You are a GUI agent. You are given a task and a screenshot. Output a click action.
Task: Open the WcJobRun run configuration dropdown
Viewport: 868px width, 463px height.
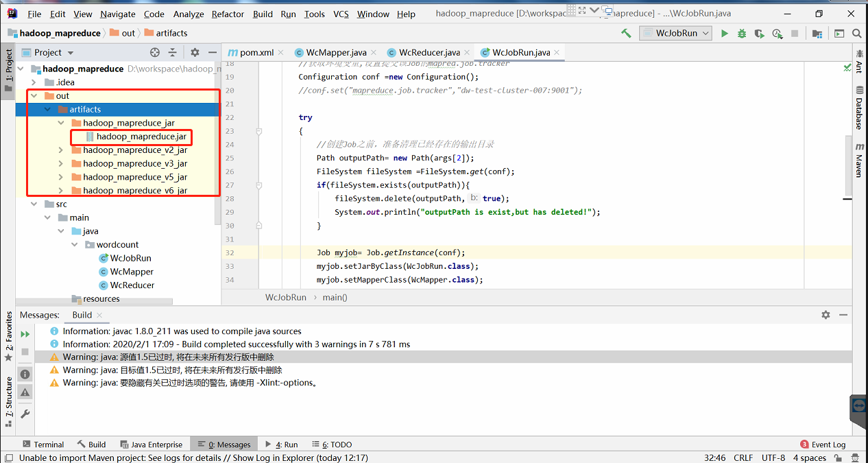(x=676, y=33)
